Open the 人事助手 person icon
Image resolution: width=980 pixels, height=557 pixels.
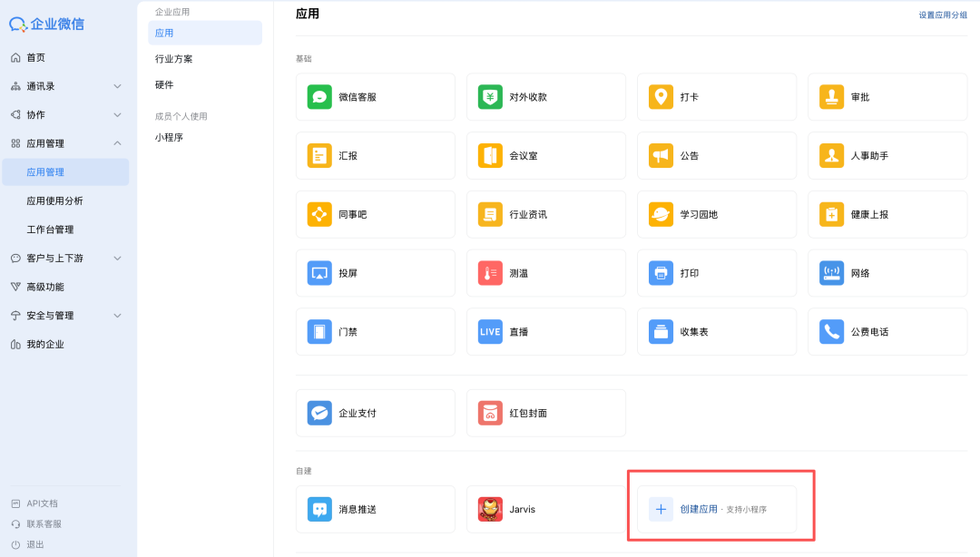831,156
